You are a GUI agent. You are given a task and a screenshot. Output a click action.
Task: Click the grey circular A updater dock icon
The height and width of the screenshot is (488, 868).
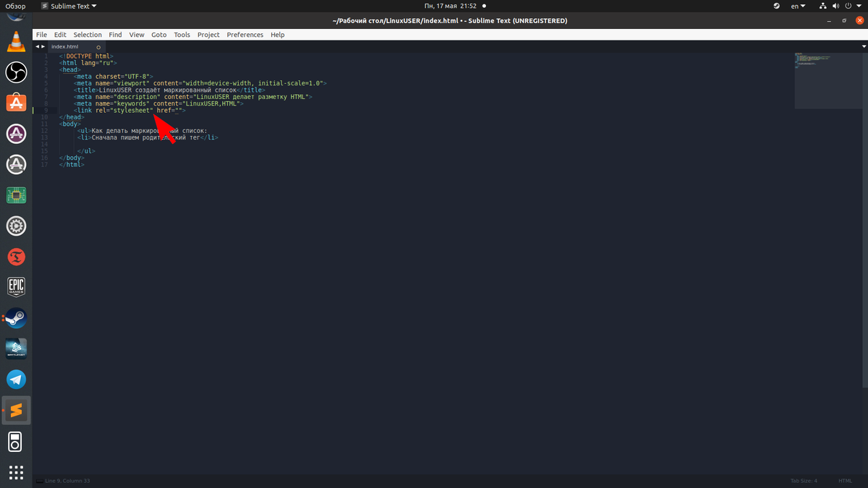16,165
